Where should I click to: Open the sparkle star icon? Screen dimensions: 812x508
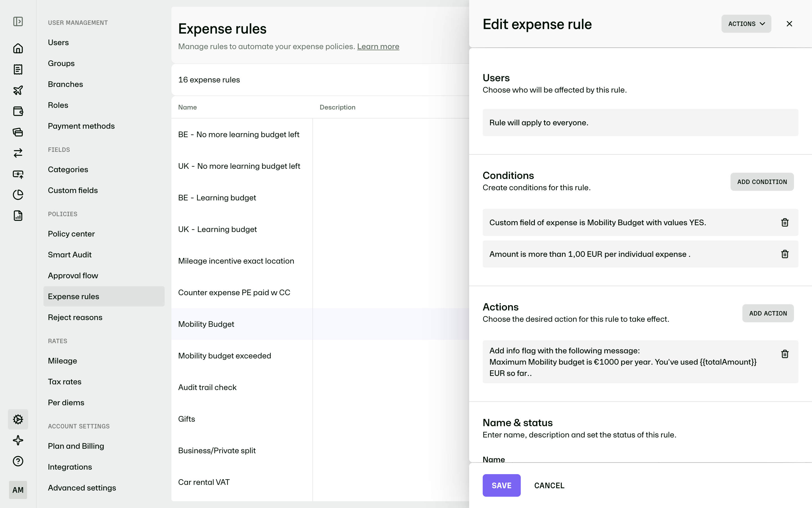18,440
